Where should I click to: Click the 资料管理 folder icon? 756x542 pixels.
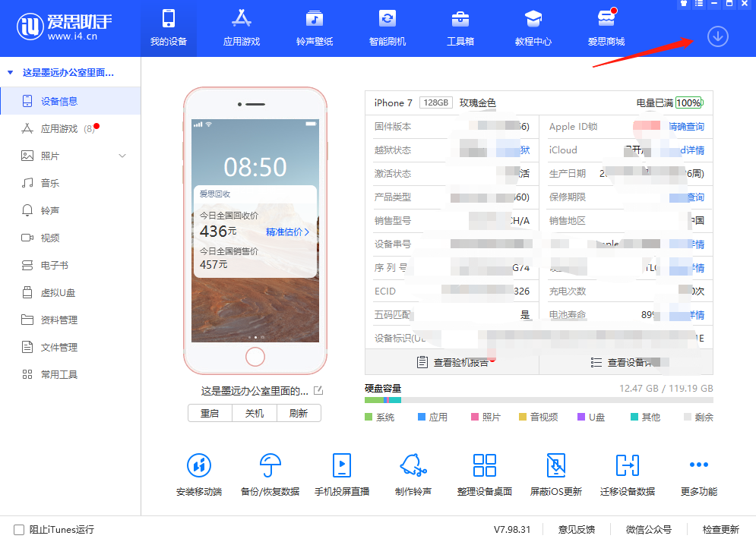27,320
